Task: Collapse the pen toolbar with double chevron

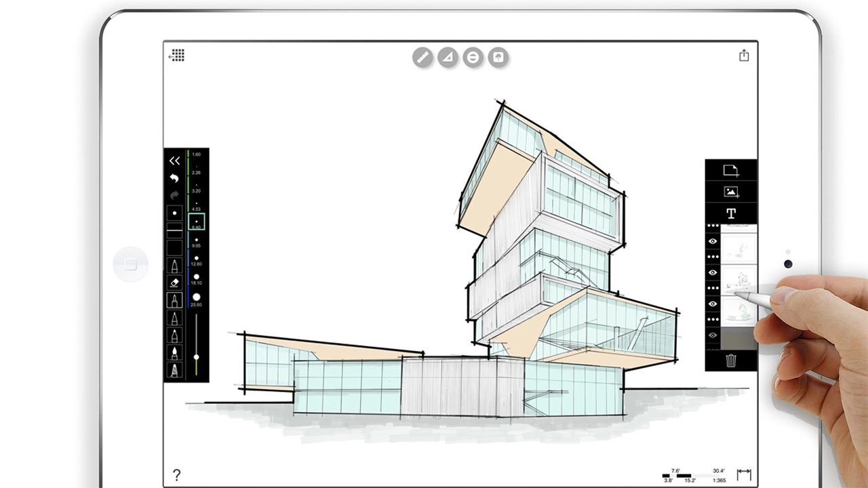Action: tap(174, 161)
